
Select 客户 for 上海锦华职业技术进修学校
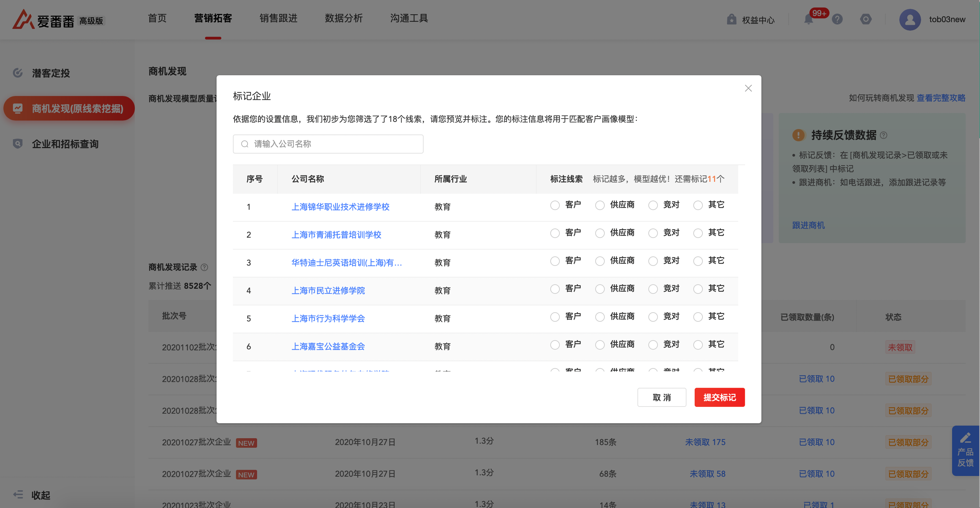click(x=555, y=205)
